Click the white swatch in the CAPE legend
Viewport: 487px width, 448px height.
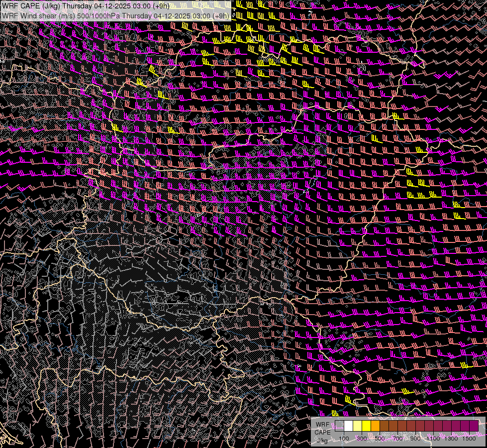point(349,426)
